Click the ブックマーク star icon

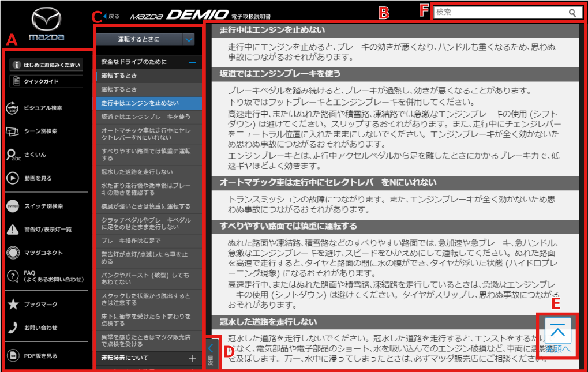click(13, 305)
